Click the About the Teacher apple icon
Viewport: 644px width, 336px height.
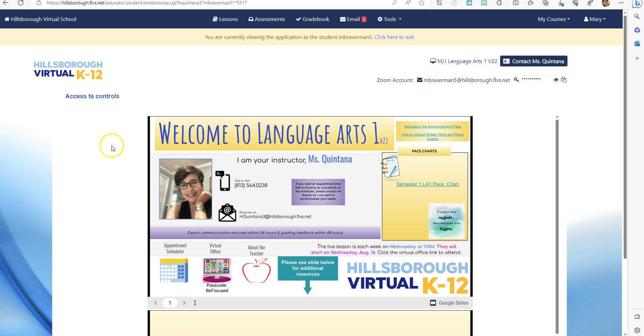coord(256,271)
